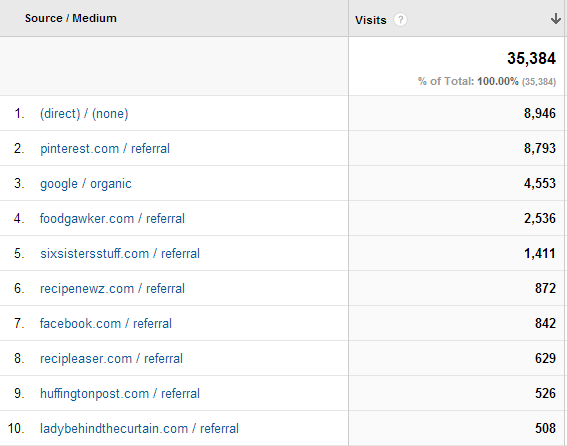This screenshot has height=446, width=567.
Task: Click the 8,793 visits cell for pinterest
Action: coord(540,148)
